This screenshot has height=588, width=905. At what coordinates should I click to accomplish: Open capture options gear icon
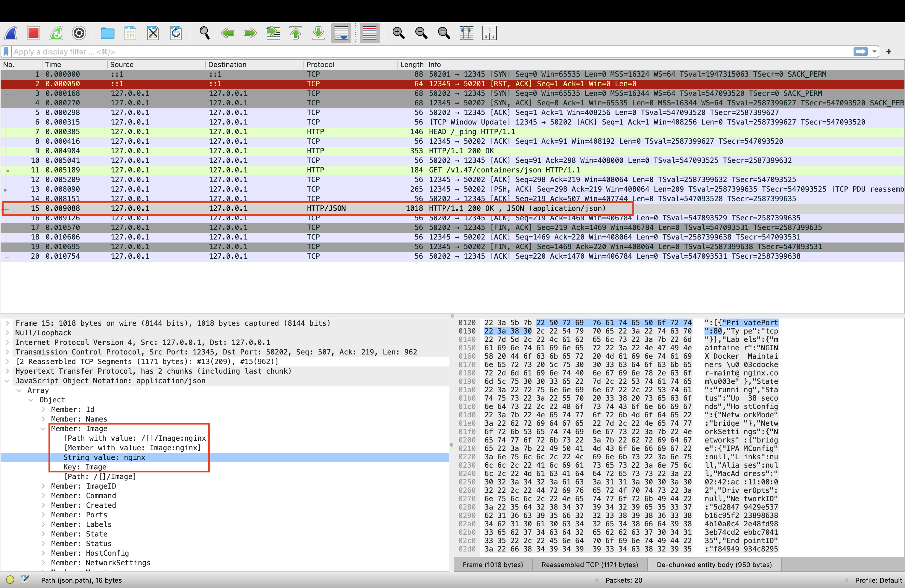point(79,33)
